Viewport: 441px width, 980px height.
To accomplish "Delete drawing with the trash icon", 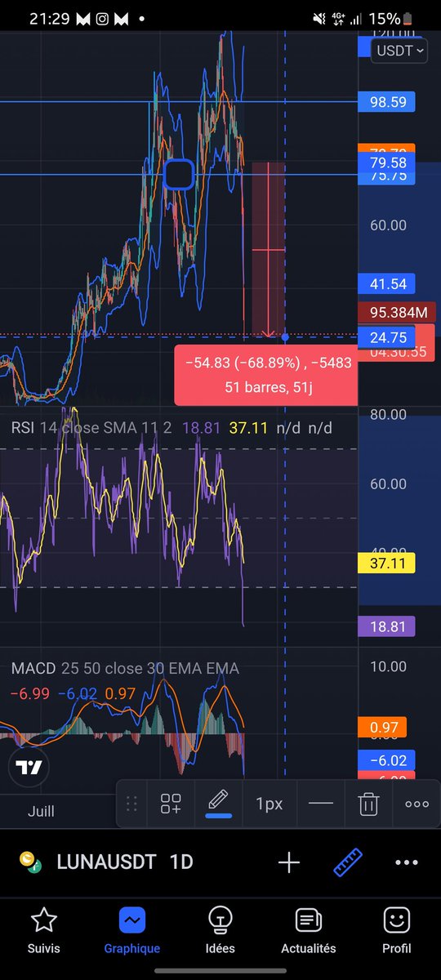I will 369,804.
